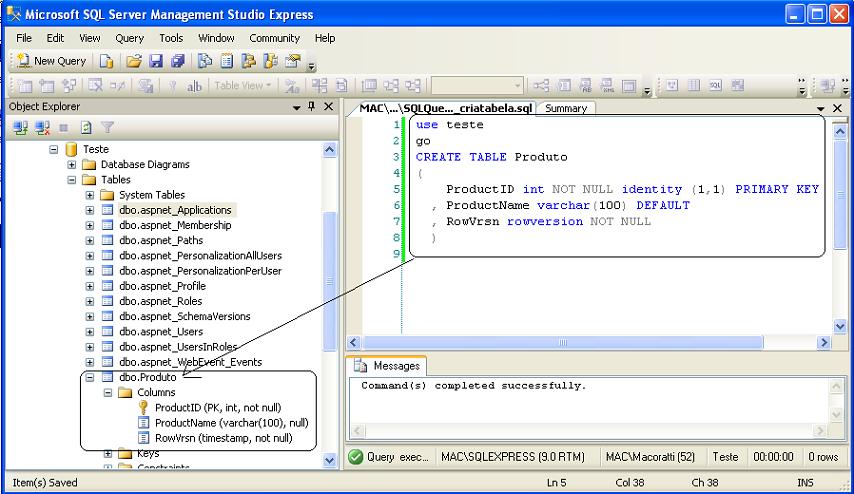Screen dimensions: 854x494
Task: Select dbo.aspnet_Applications table
Action: [x=175, y=210]
